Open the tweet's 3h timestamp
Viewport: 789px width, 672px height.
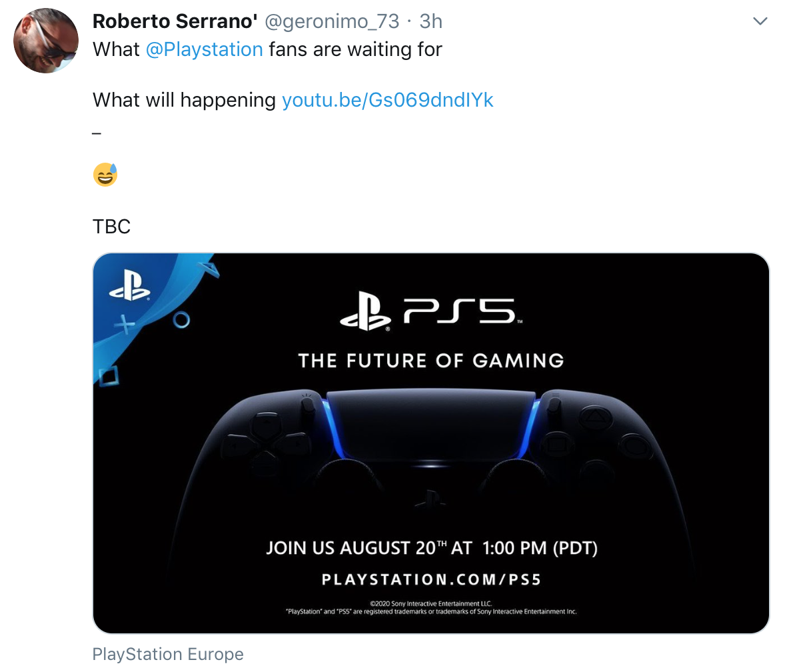[x=430, y=22]
